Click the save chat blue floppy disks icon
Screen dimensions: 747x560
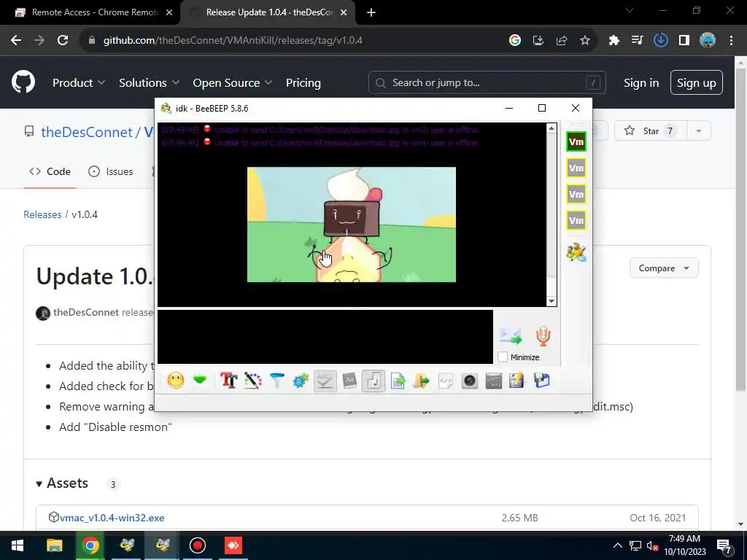542,381
